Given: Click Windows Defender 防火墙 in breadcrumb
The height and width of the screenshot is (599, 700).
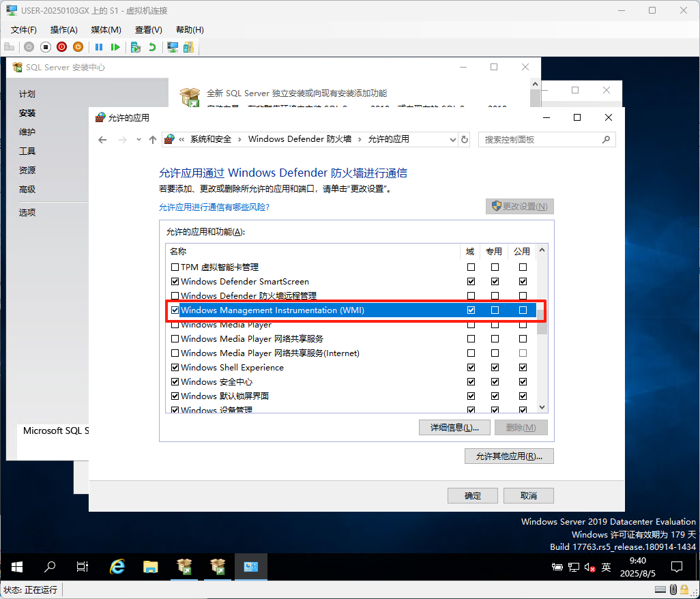Looking at the screenshot, I should pyautogui.click(x=300, y=139).
